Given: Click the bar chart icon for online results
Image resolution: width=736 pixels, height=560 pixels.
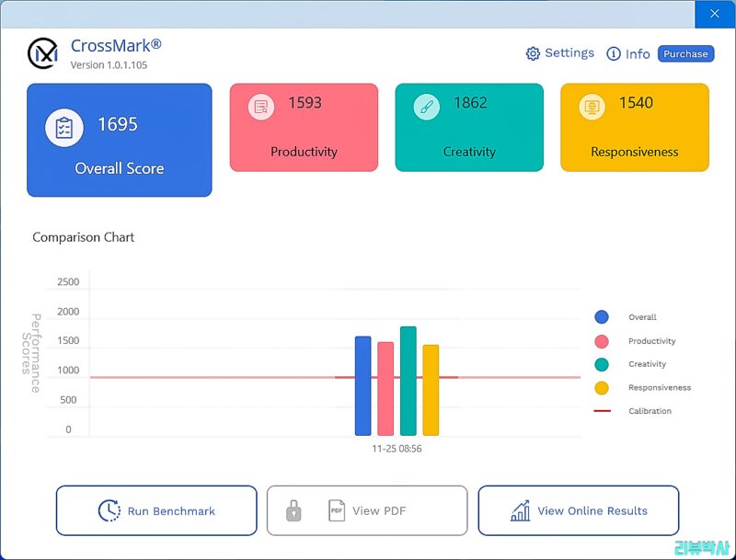Looking at the screenshot, I should (x=520, y=510).
